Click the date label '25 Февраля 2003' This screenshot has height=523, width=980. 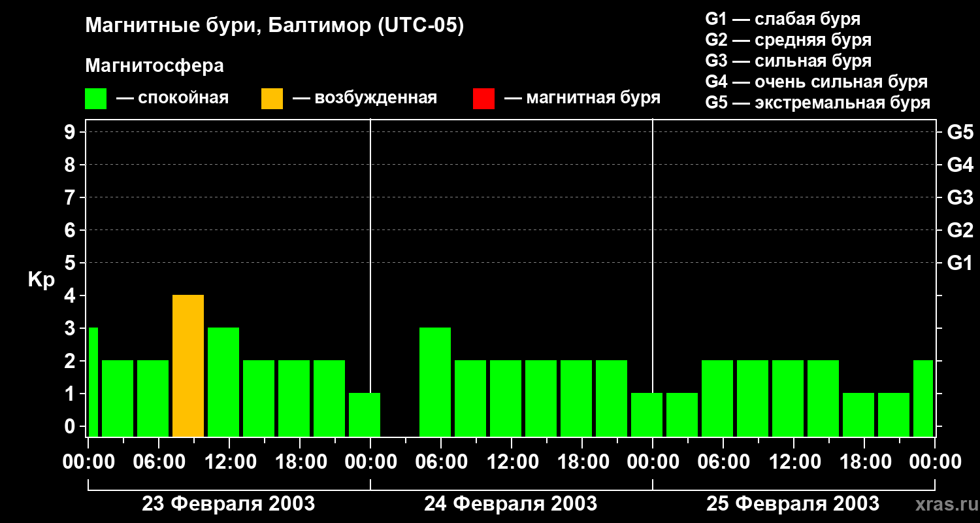793,504
